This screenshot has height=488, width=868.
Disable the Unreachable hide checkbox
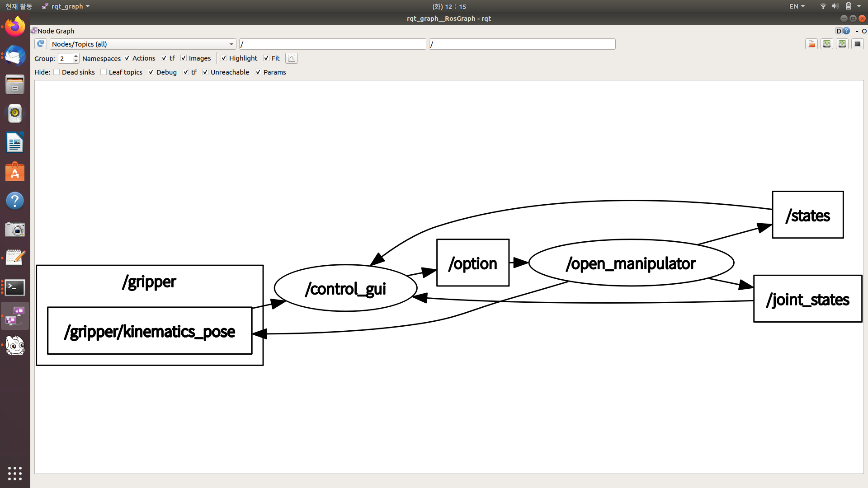pos(205,72)
